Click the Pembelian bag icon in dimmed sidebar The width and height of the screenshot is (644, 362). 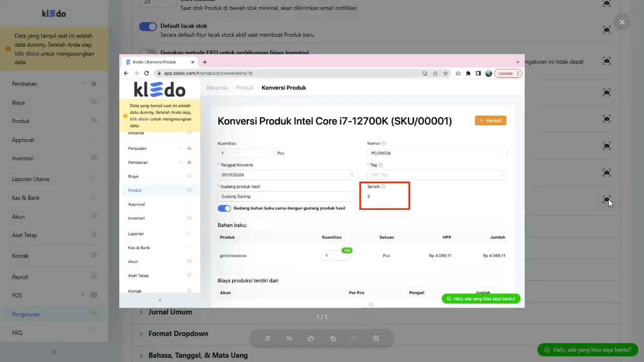pos(94,83)
